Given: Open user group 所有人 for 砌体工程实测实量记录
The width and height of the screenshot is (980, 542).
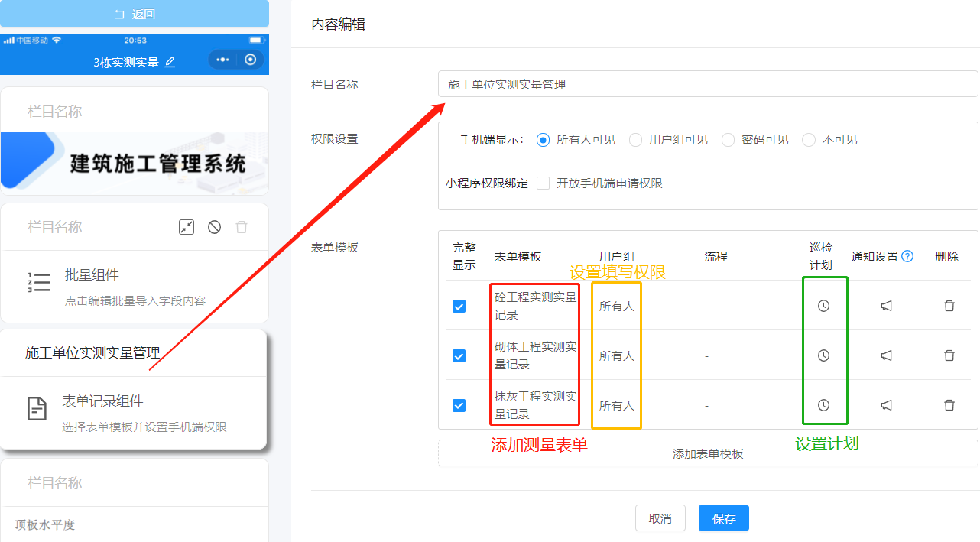Looking at the screenshot, I should [x=616, y=355].
